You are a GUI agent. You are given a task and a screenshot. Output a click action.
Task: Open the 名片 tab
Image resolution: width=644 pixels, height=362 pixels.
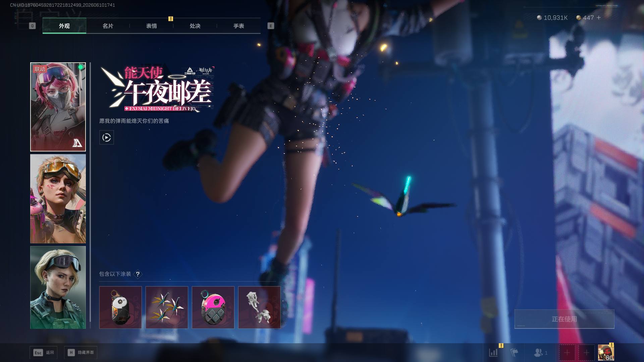coord(108,26)
